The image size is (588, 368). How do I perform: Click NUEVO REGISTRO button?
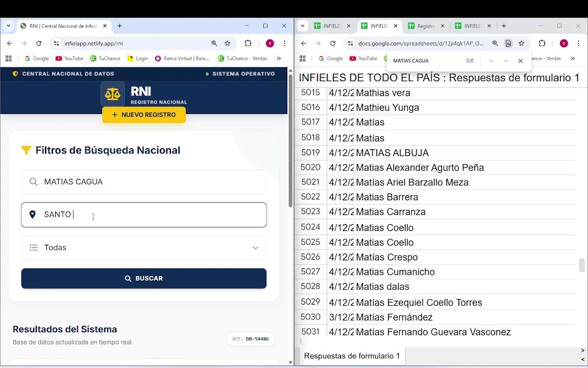coord(144,115)
